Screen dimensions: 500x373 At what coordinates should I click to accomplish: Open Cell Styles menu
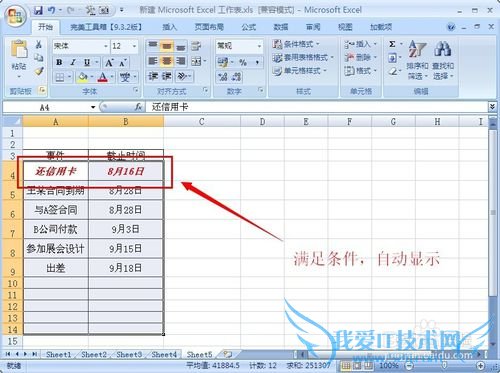point(299,71)
